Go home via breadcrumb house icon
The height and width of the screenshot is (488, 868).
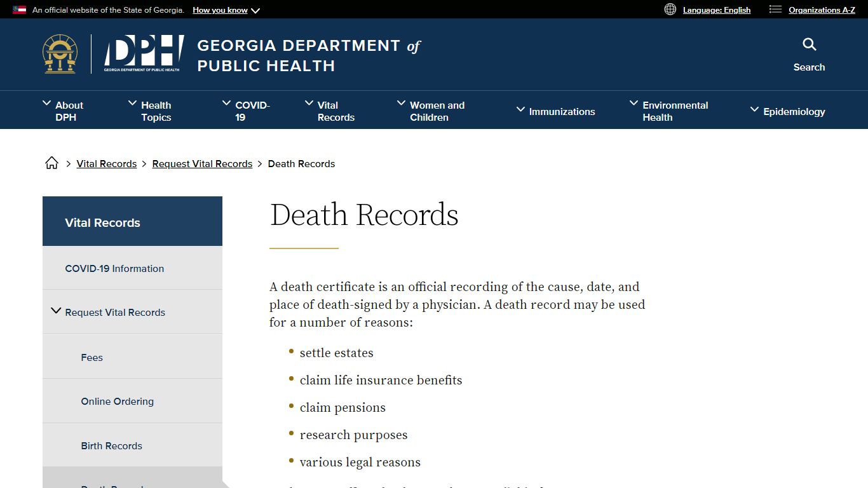[52, 163]
